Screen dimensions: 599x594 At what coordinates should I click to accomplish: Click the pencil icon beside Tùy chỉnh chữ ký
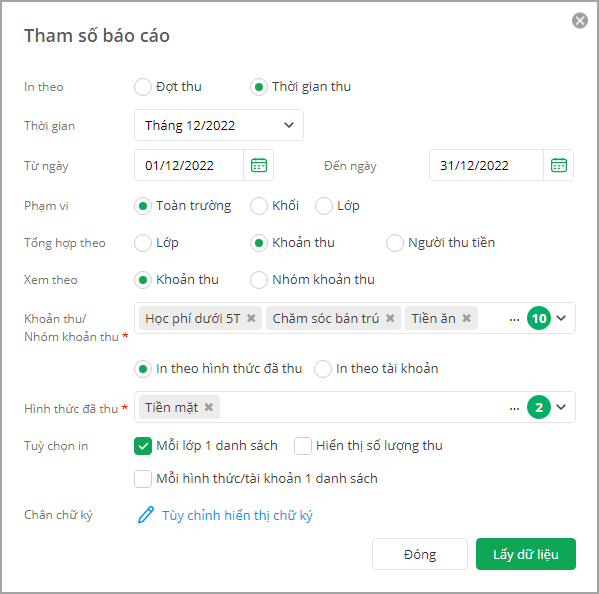click(x=146, y=515)
